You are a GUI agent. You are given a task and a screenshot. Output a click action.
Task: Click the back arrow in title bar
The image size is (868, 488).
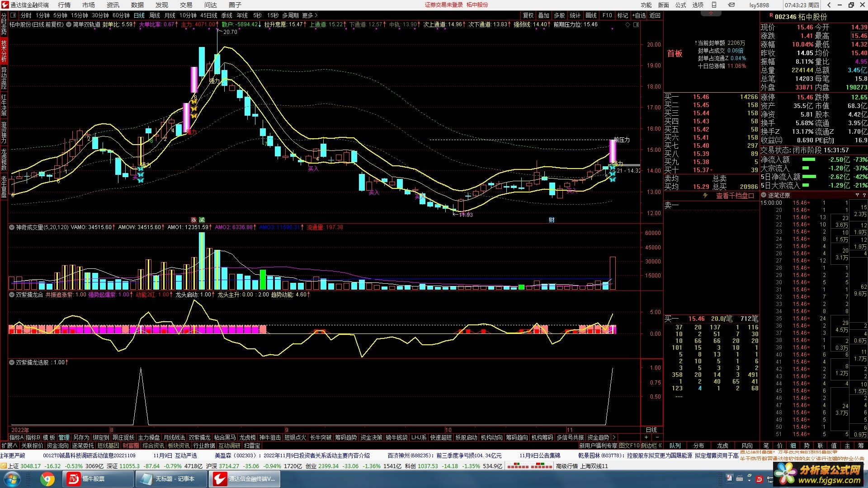829,5
